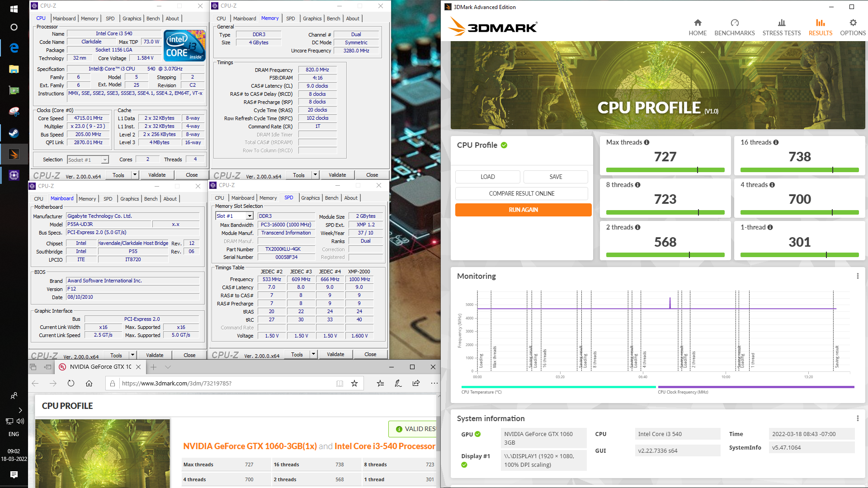This screenshot has width=868, height=488.
Task: Open About tab in CPU-Z SPD window
Action: [351, 198]
